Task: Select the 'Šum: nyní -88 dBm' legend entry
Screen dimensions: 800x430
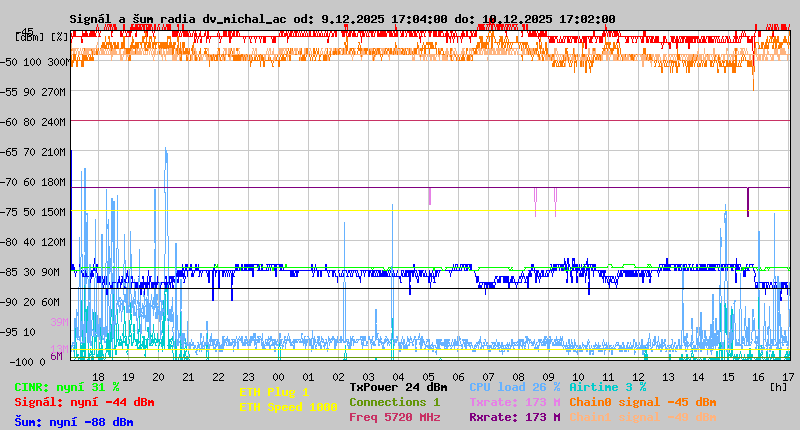Action: tap(74, 422)
